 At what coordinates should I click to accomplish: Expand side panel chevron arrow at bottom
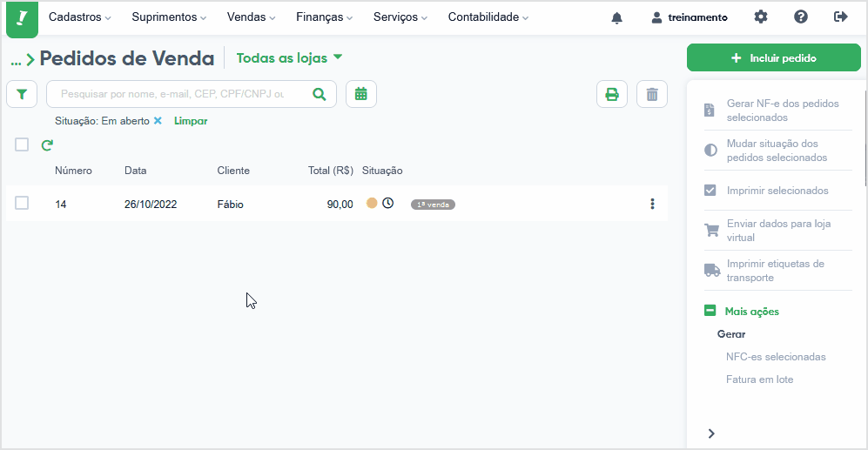pos(711,433)
